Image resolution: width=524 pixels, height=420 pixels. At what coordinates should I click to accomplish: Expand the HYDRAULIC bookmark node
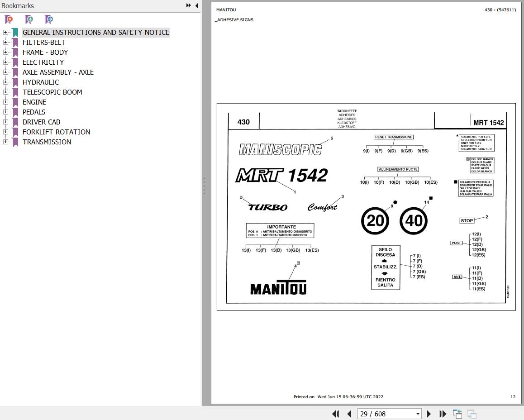click(5, 82)
